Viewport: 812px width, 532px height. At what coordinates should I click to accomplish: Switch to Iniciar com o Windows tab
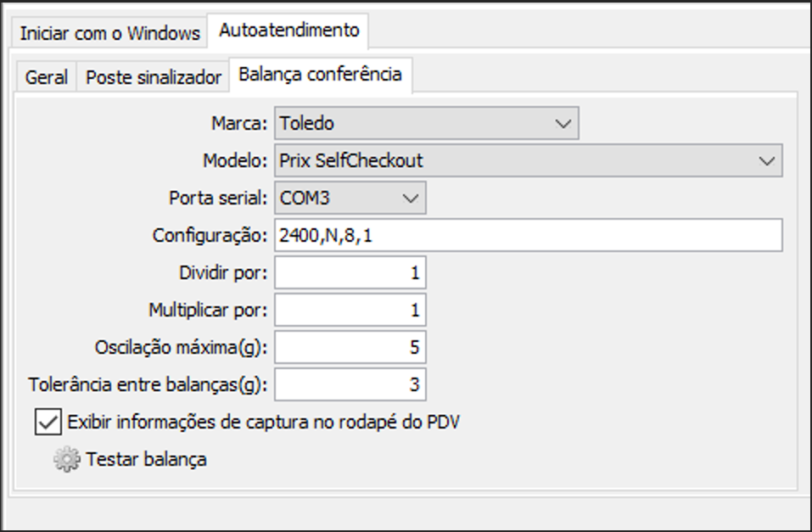pyautogui.click(x=109, y=34)
